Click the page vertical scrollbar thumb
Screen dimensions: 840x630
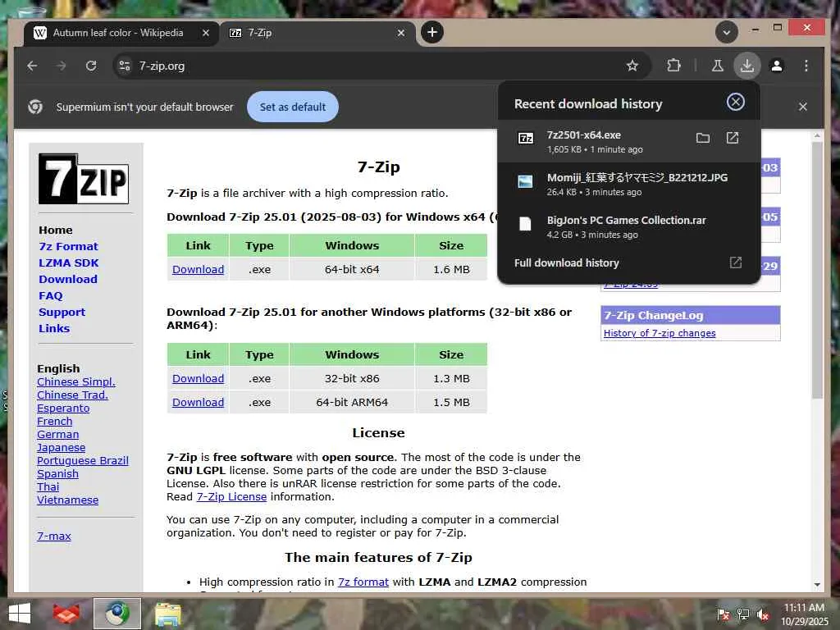tap(816, 271)
